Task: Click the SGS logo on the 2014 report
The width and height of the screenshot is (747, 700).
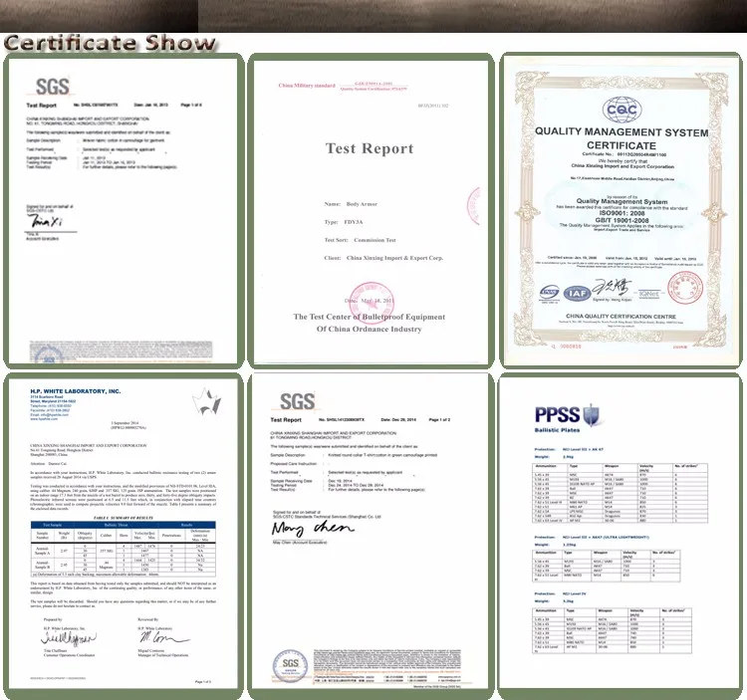Action: [x=297, y=401]
